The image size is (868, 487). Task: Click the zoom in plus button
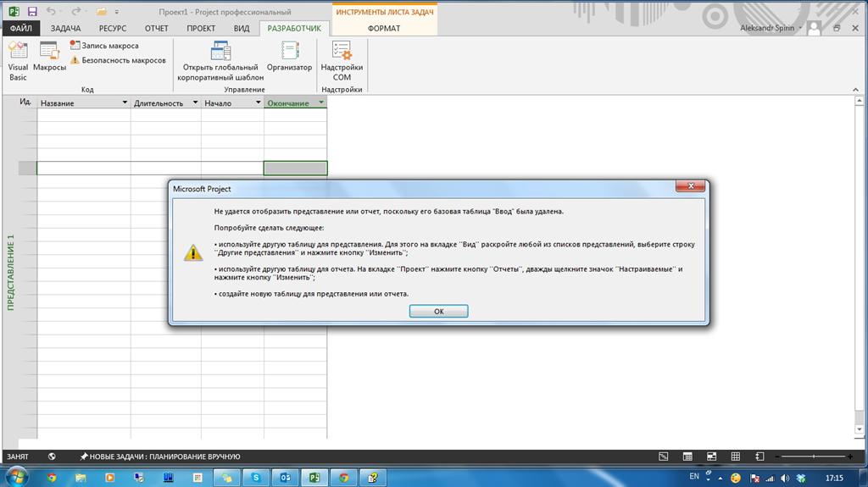(850, 457)
